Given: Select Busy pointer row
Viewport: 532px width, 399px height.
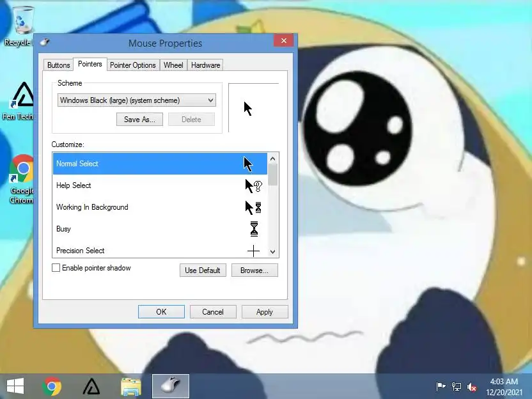Looking at the screenshot, I should [160, 229].
